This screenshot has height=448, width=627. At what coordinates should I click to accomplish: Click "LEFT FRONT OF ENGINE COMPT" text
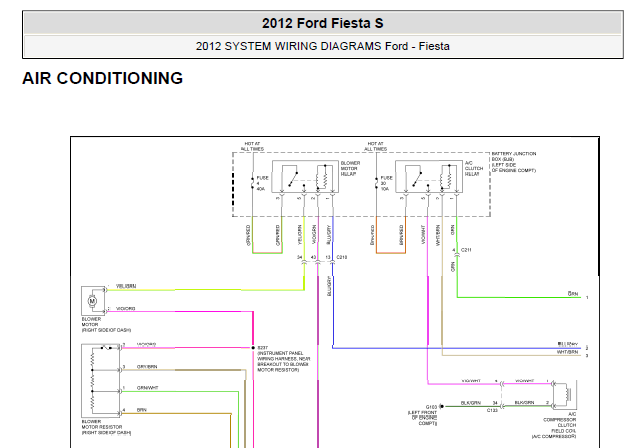click(423, 418)
